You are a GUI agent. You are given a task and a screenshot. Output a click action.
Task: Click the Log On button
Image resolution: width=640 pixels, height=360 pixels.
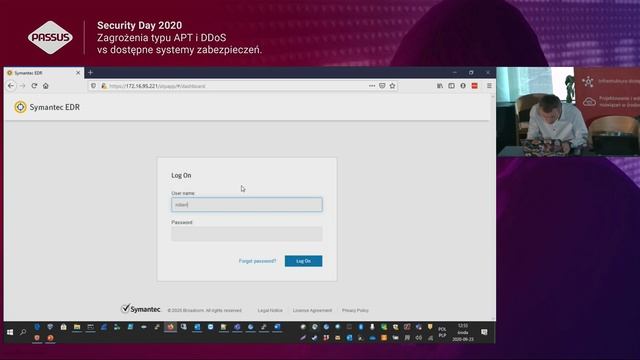pyautogui.click(x=303, y=261)
